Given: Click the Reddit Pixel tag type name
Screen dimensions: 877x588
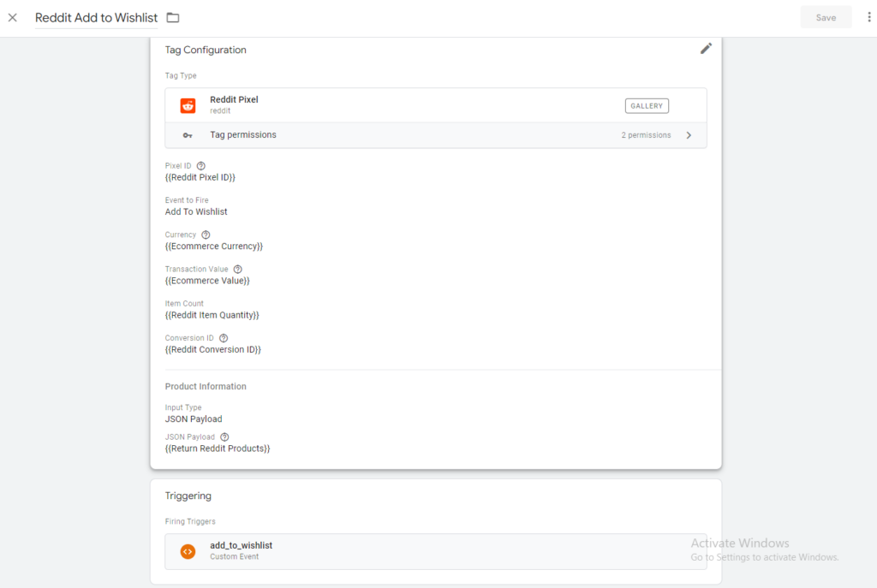Looking at the screenshot, I should pyautogui.click(x=234, y=99).
